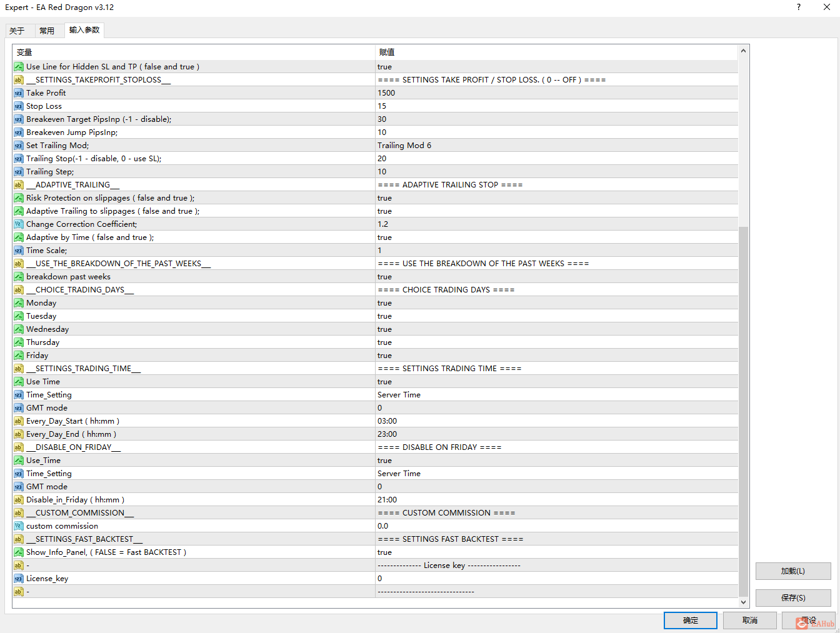The height and width of the screenshot is (633, 840).
Task: Click the __SETTINGS_TRADING_TIME__ label
Action: pyautogui.click(x=84, y=369)
